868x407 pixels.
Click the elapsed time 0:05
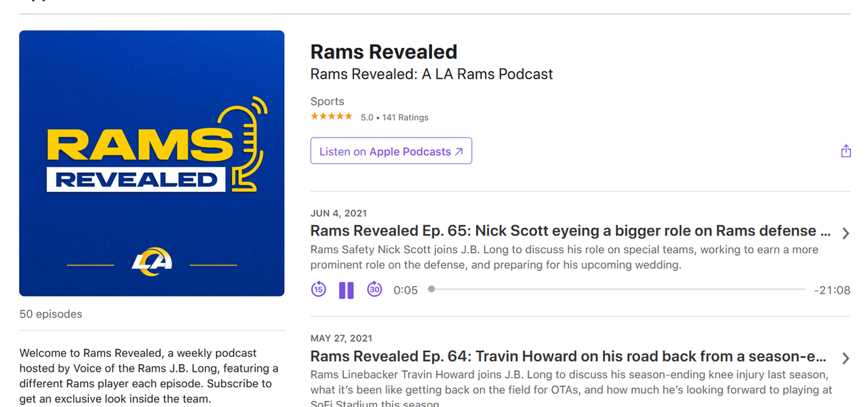point(406,290)
